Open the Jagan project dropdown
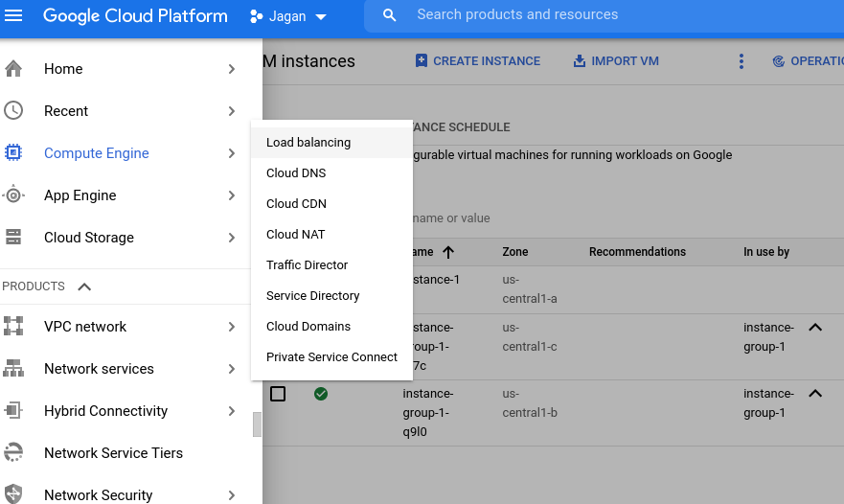This screenshot has width=844, height=504. [x=288, y=16]
